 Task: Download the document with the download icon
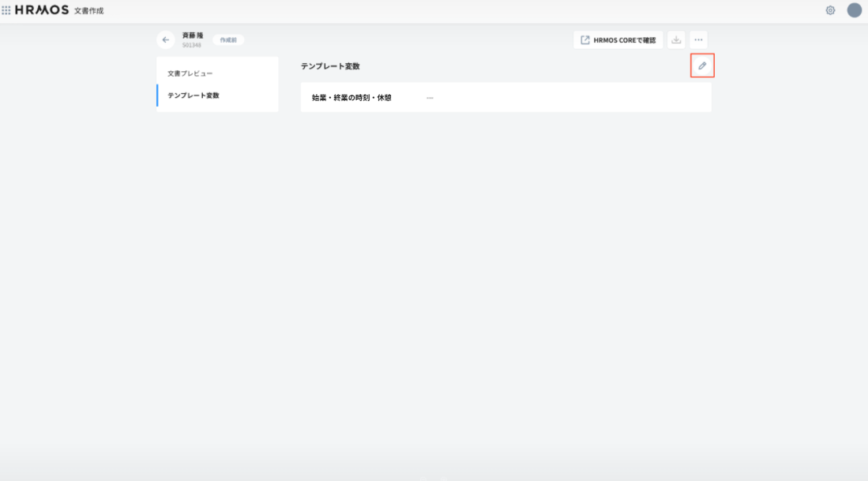coord(676,39)
